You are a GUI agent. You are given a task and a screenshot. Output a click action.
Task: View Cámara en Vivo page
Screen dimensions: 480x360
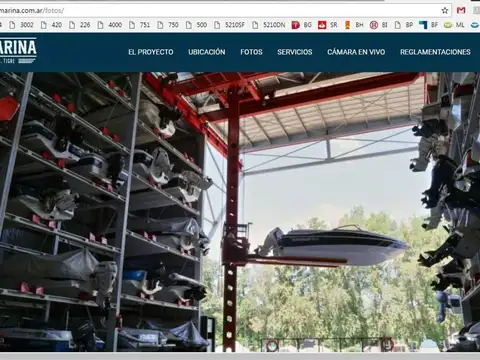tap(356, 52)
